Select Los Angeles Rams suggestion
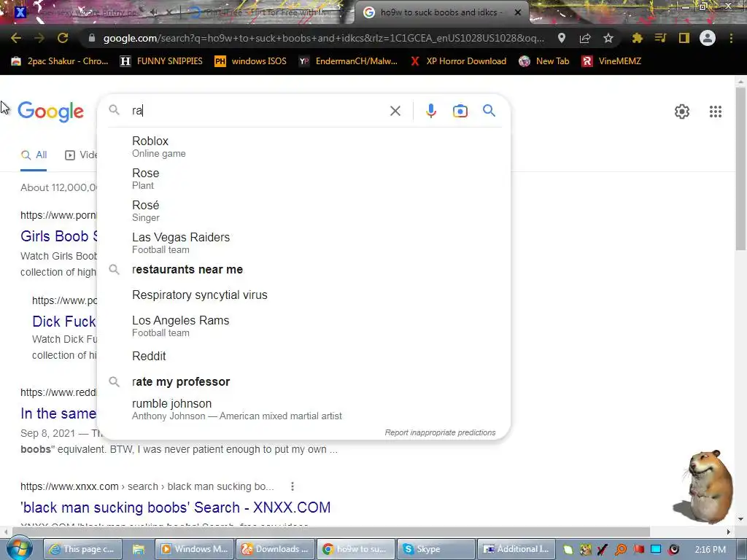Screen dimensions: 747x560 coord(304,326)
